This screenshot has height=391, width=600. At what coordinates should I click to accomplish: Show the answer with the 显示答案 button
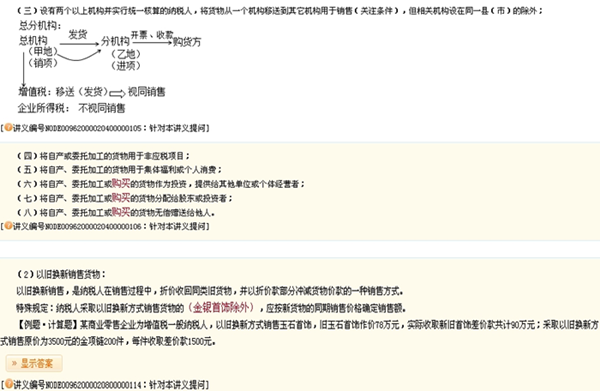34,363
